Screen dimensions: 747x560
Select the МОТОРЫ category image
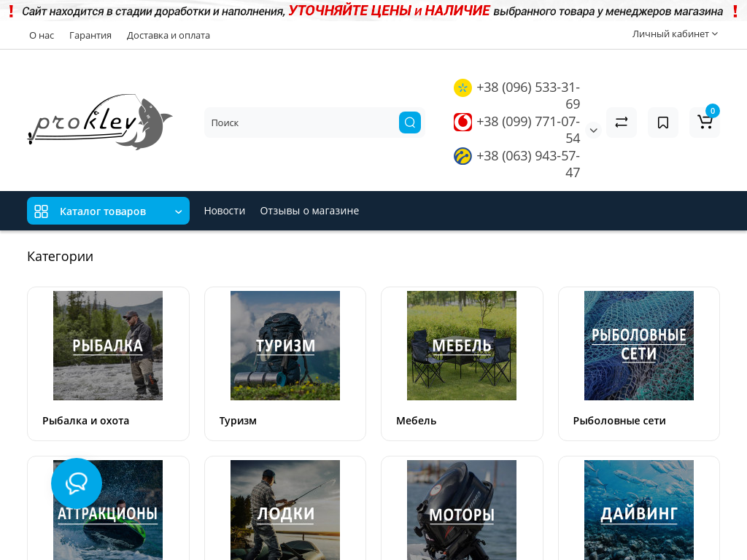(462, 510)
